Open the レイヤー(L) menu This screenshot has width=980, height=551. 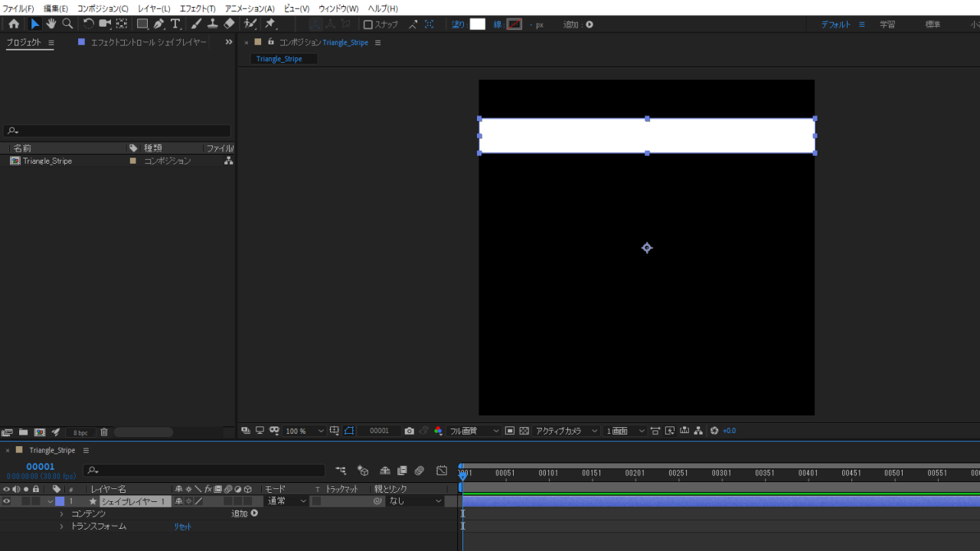[x=154, y=8]
